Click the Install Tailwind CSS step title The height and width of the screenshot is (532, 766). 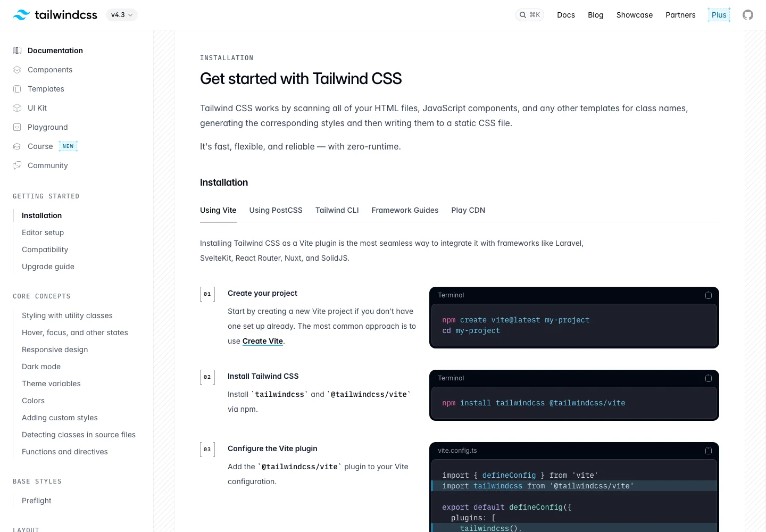(x=263, y=376)
